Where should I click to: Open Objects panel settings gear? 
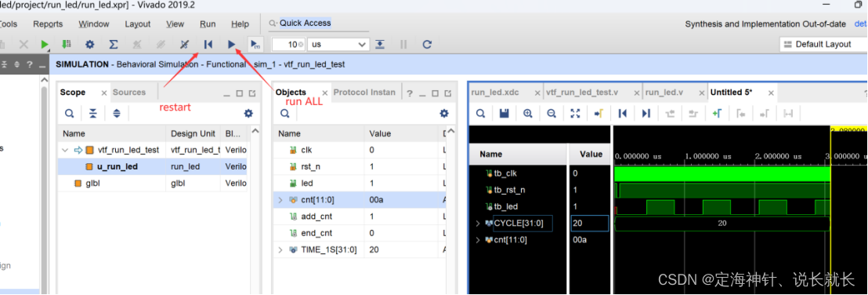pyautogui.click(x=444, y=113)
